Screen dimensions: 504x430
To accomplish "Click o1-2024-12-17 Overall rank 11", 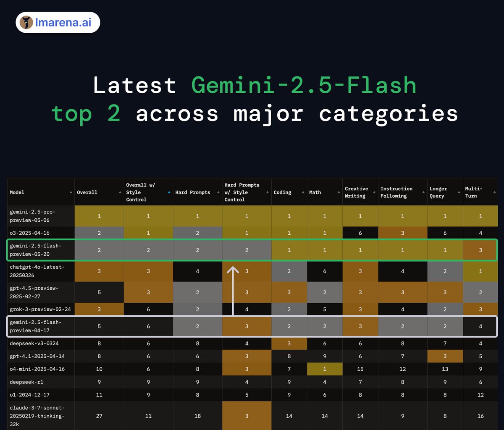I will 99,395.
